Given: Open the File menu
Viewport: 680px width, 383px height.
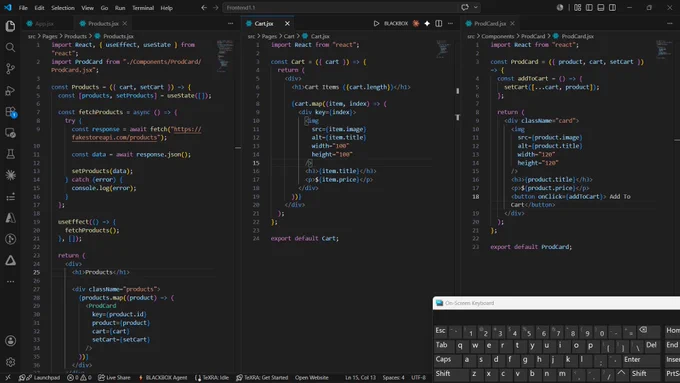Looking at the screenshot, I should click(23, 8).
